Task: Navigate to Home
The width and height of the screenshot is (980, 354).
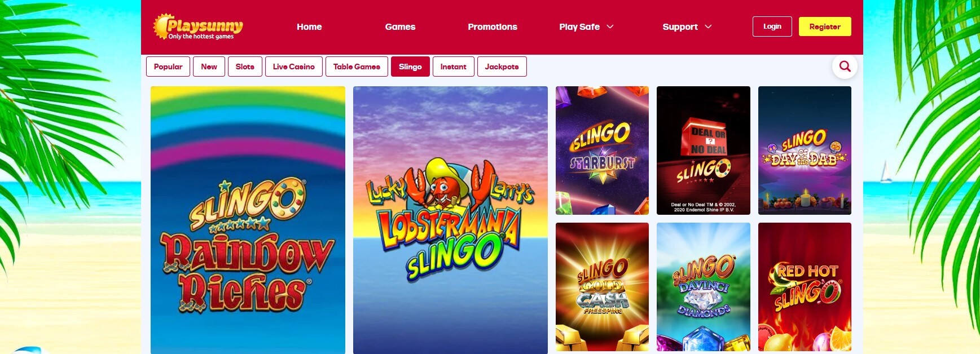Action: 309,26
